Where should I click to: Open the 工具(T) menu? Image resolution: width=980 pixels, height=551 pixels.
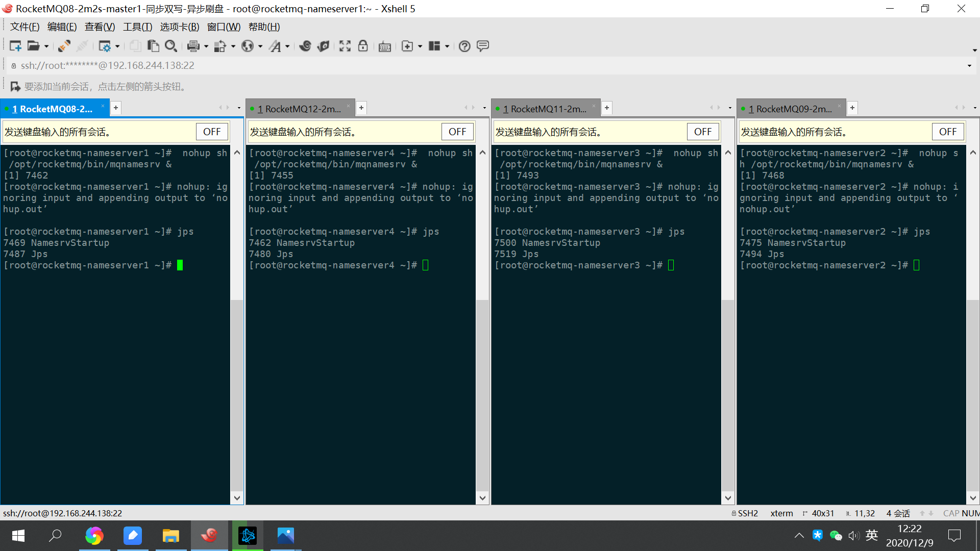pyautogui.click(x=137, y=27)
